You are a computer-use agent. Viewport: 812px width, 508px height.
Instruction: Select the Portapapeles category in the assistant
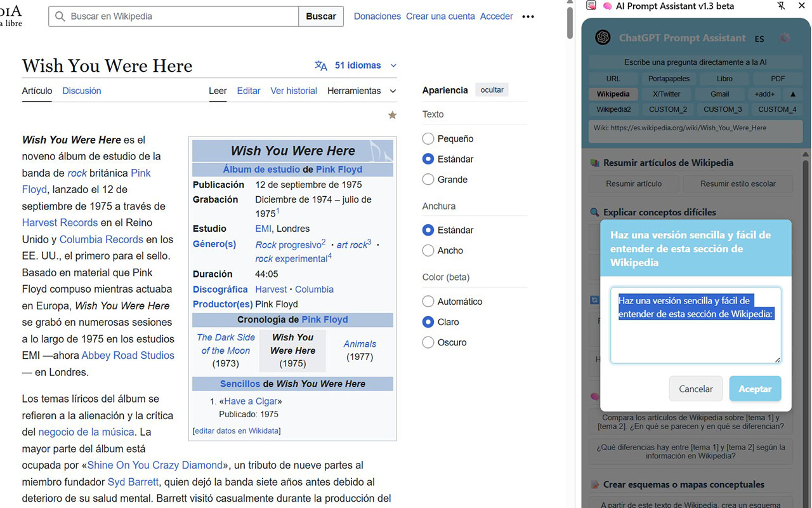(669, 79)
